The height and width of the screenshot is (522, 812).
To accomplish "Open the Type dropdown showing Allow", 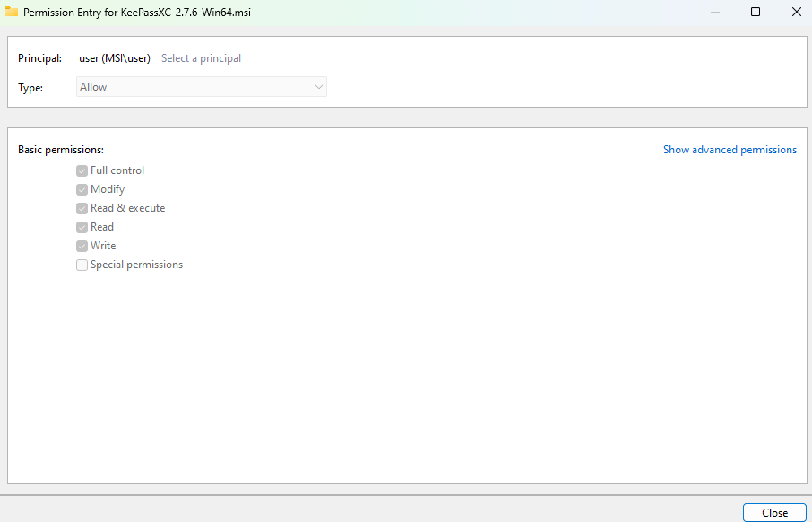I will (x=202, y=87).
